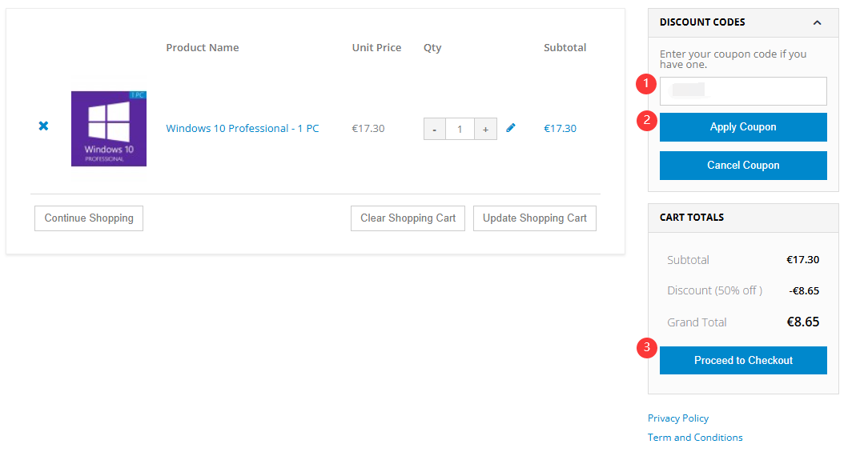Image resolution: width=868 pixels, height=456 pixels.
Task: Click the blue €17.30 row subtotal
Action: [x=560, y=129]
